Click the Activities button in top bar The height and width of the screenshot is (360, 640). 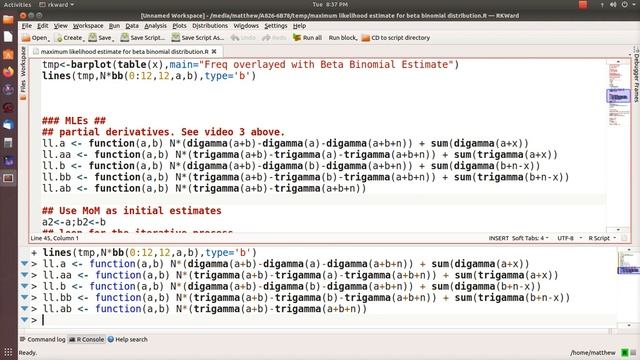(17, 4)
